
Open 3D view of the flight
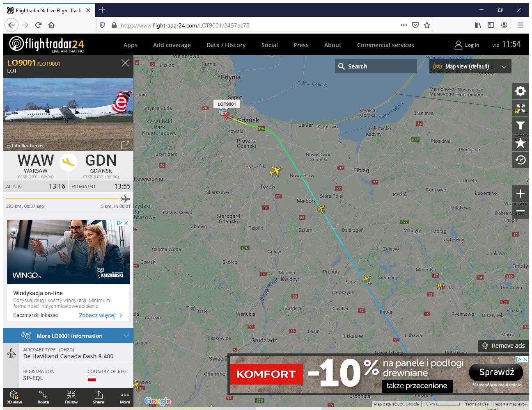(x=14, y=397)
